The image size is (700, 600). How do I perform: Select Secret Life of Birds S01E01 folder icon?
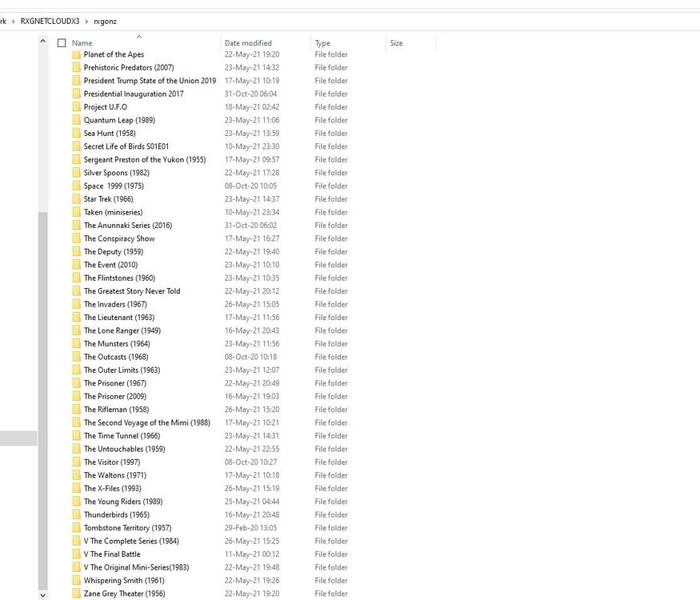click(x=77, y=146)
